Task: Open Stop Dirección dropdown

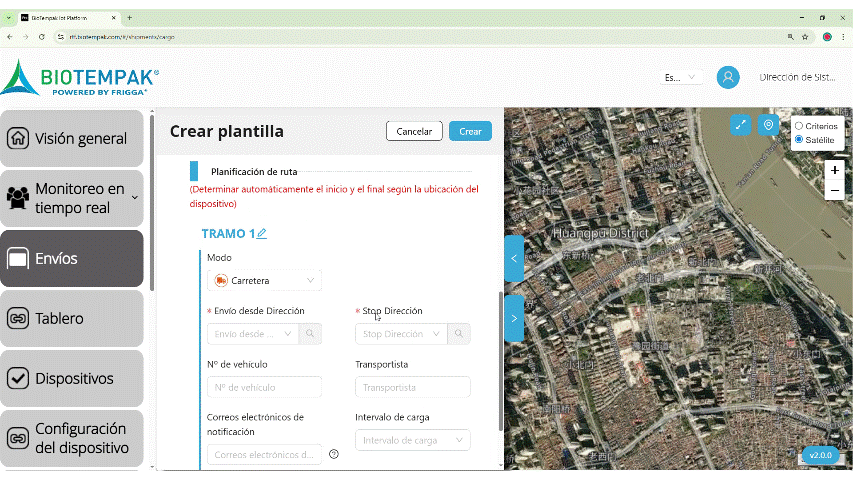Action: [x=401, y=334]
